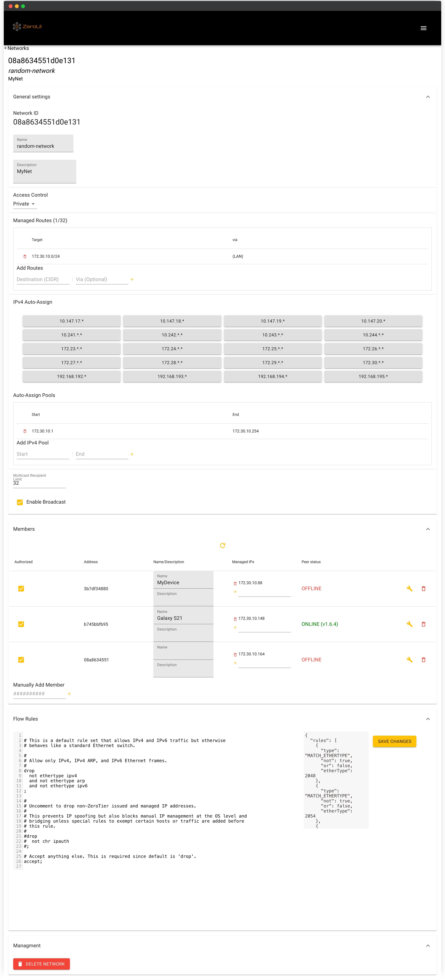Viewport: 445px width, 980px height.
Task: Collapse the Members section
Action: pos(428,529)
